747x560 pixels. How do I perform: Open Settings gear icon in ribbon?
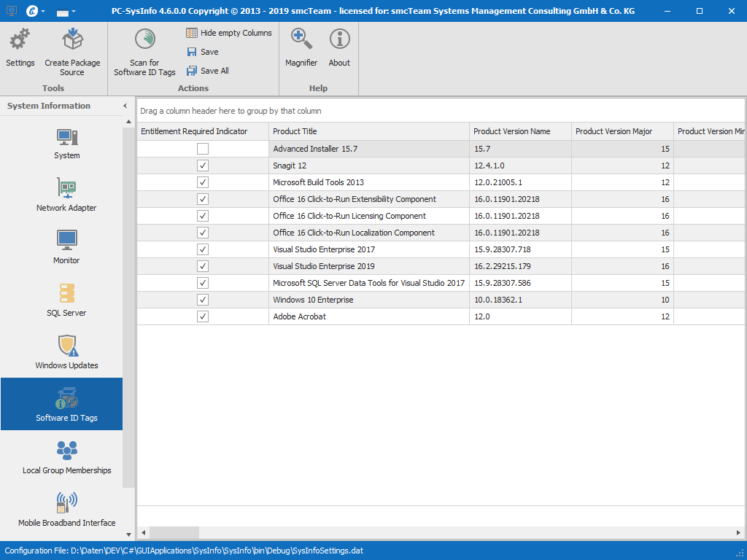[x=20, y=39]
